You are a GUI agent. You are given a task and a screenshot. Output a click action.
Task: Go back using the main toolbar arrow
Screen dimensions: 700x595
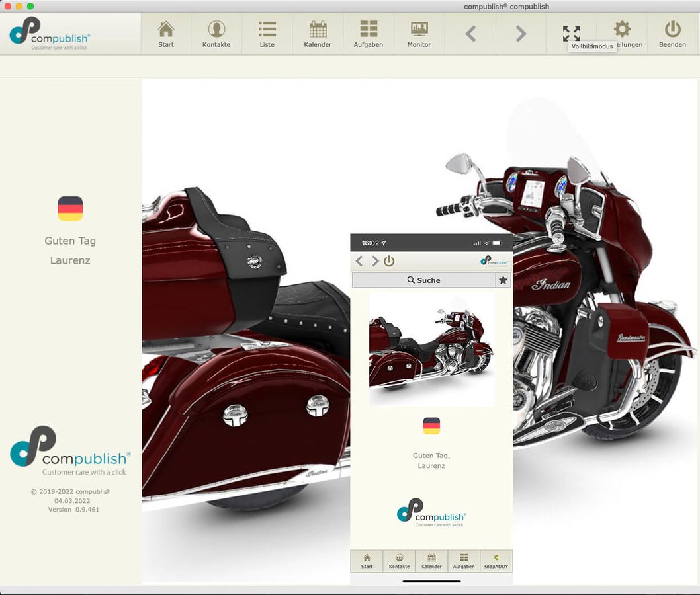pyautogui.click(x=470, y=34)
